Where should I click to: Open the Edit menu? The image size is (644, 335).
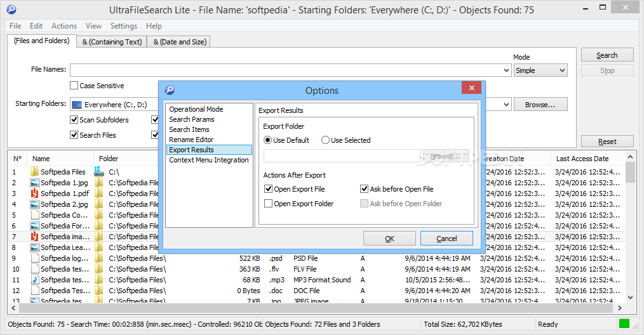coord(36,26)
